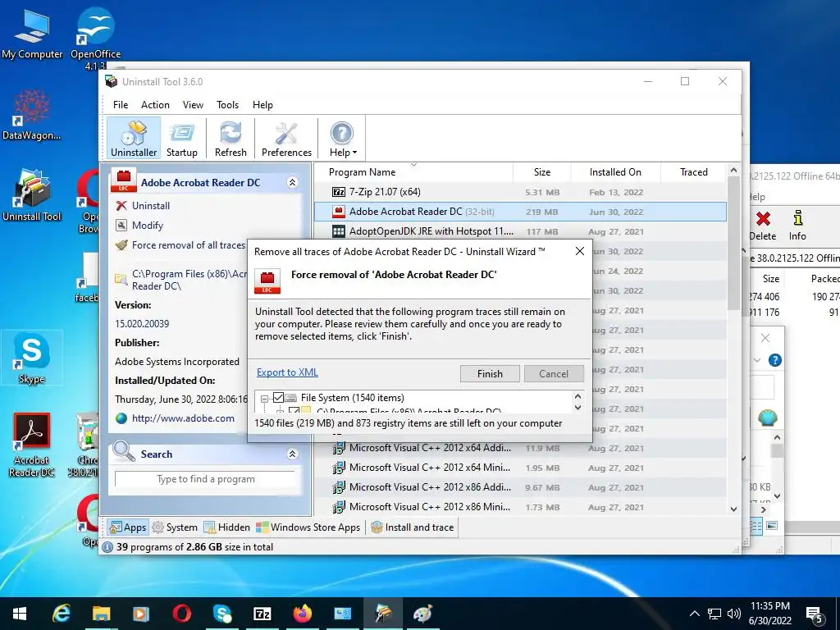Open My Computer desktop icon

pyautogui.click(x=32, y=34)
